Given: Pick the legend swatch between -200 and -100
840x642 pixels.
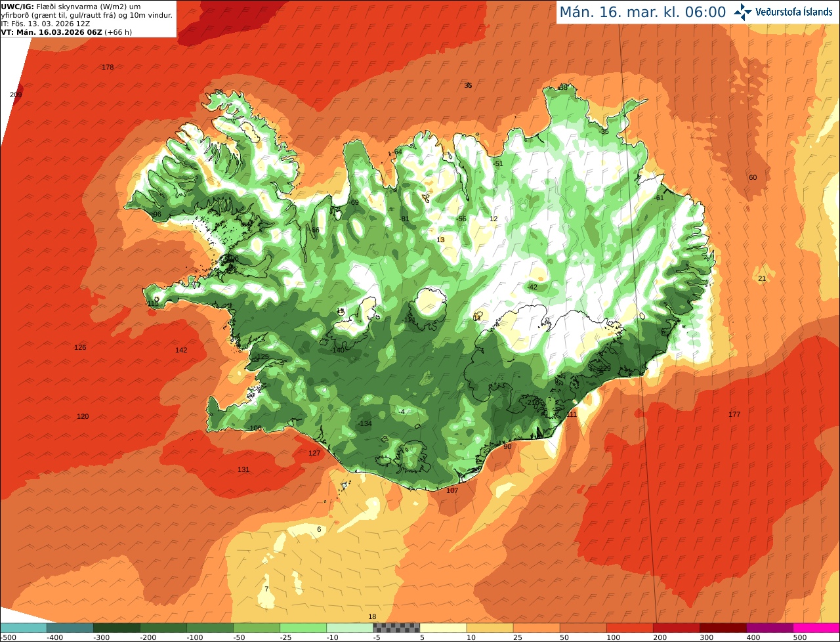Looking at the screenshot, I should 163,628.
